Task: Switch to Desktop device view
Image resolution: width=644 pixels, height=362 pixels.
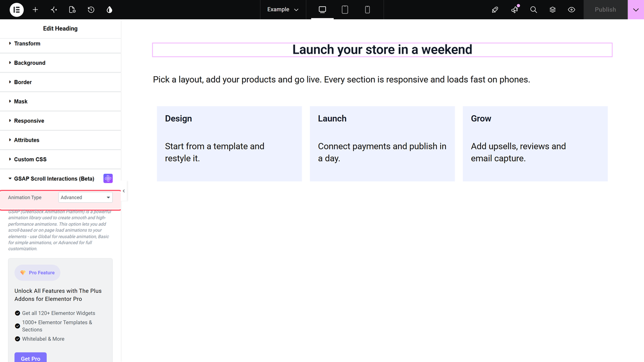Action: [x=323, y=10]
